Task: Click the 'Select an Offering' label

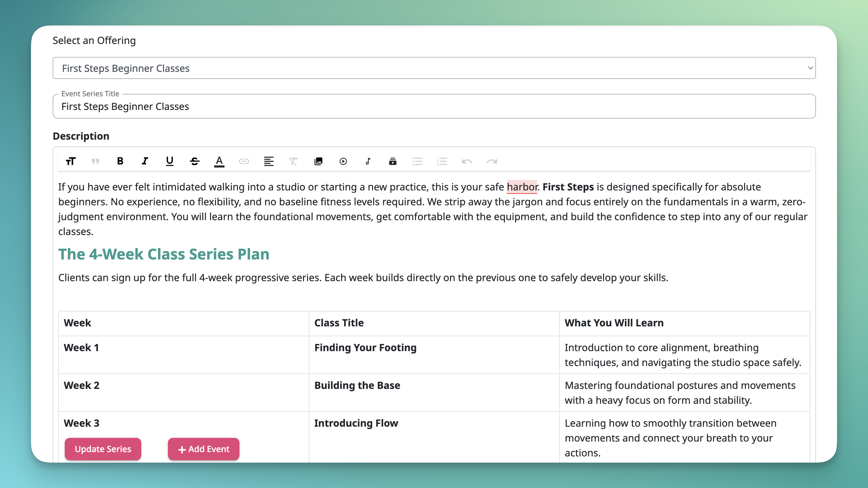Action: tap(94, 41)
